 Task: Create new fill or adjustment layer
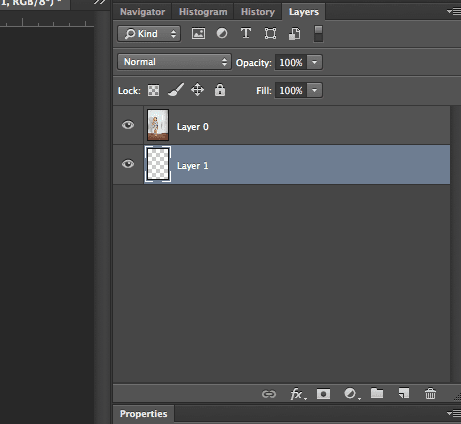point(352,394)
